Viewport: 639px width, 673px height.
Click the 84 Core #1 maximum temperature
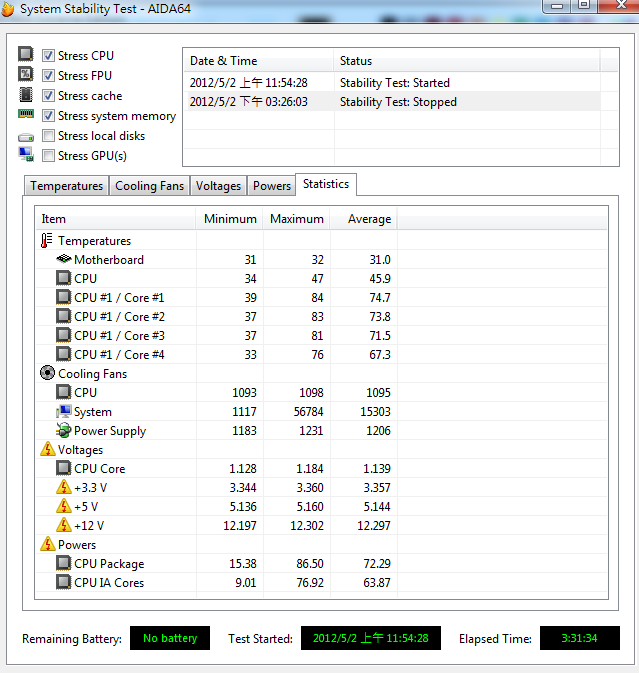tap(317, 297)
